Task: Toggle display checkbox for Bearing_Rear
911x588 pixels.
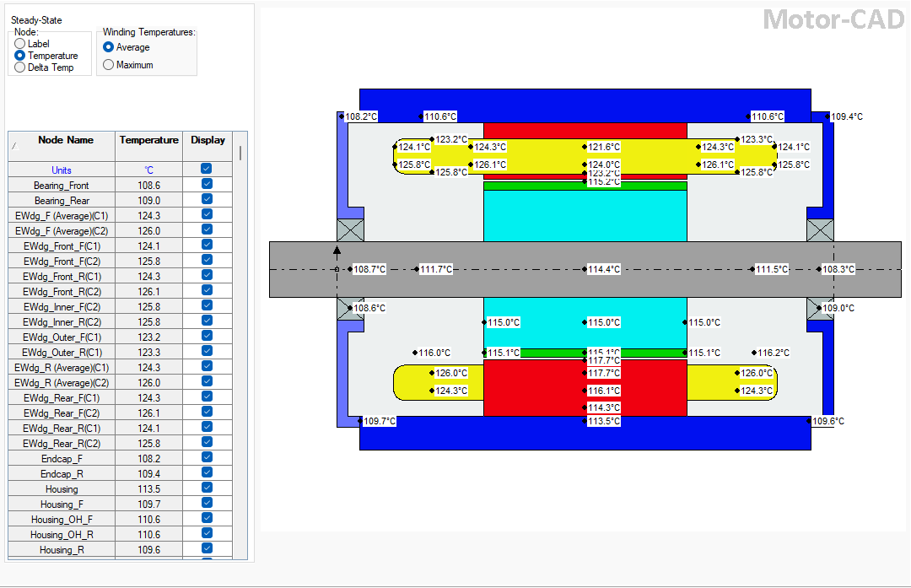Action: coord(207,199)
